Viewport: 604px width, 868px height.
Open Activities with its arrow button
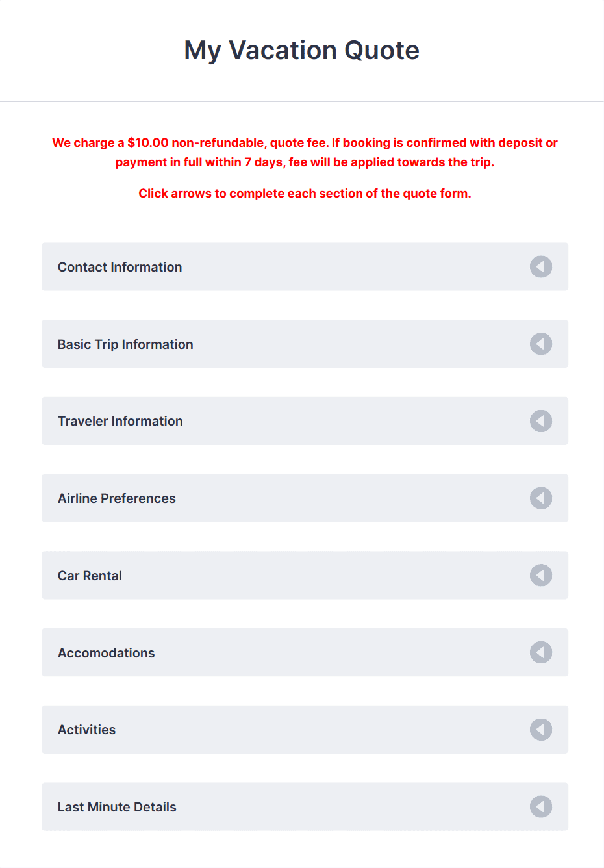[x=541, y=729]
